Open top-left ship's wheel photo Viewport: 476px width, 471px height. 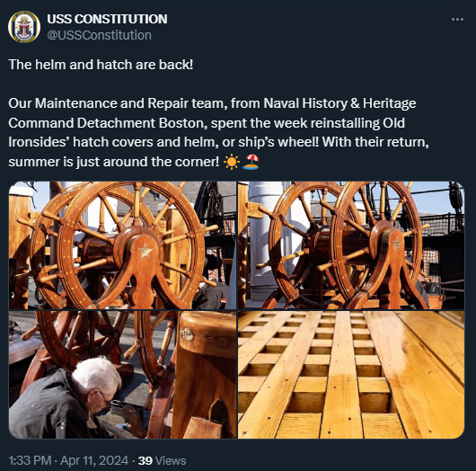click(123, 245)
